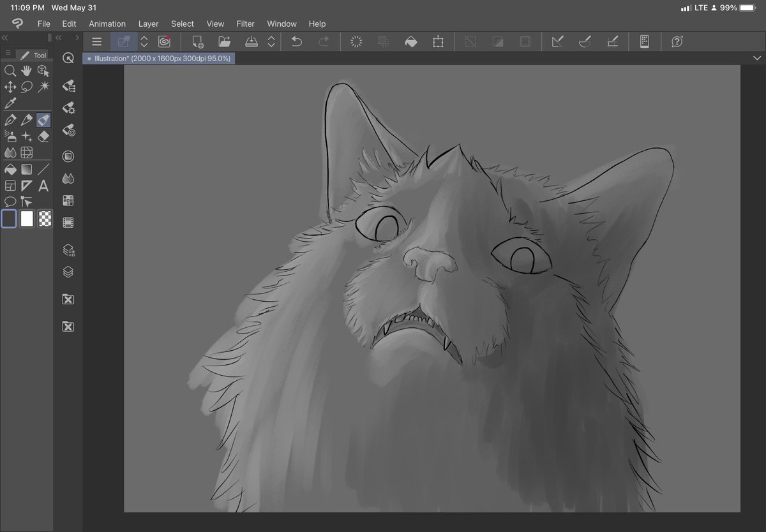Select the Hand move-view tool
766x532 pixels.
(27, 71)
